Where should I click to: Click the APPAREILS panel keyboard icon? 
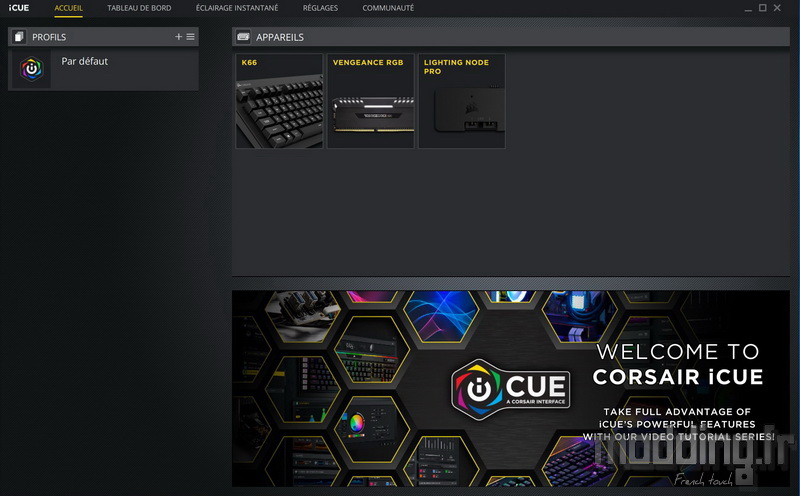point(243,37)
